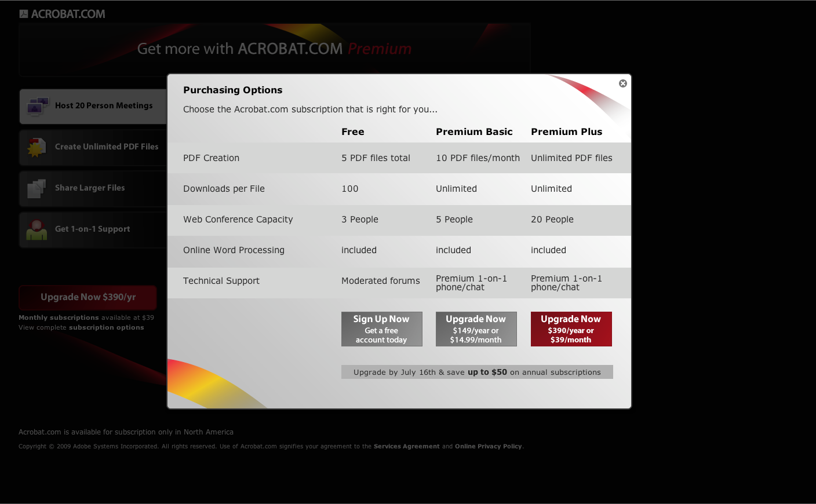Click the person icon beside Get 1-on-1 Support
Screen dimensions: 816x504
tap(37, 229)
